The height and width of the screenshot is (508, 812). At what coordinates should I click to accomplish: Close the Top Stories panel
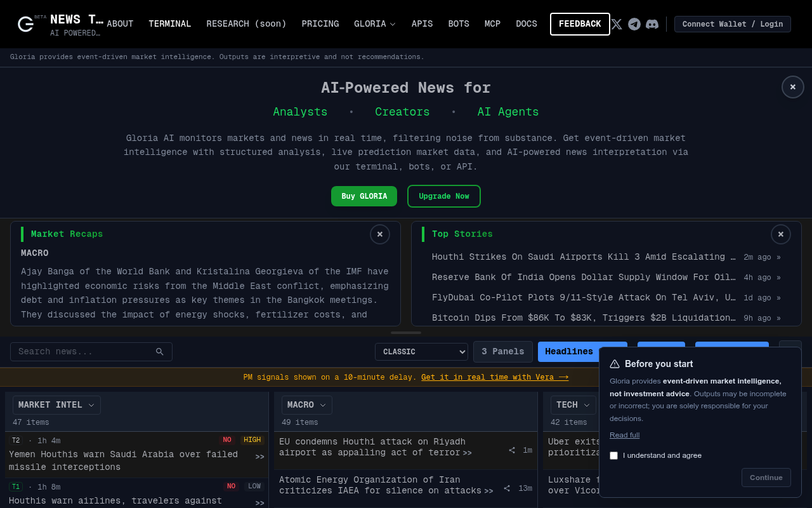pos(781,234)
